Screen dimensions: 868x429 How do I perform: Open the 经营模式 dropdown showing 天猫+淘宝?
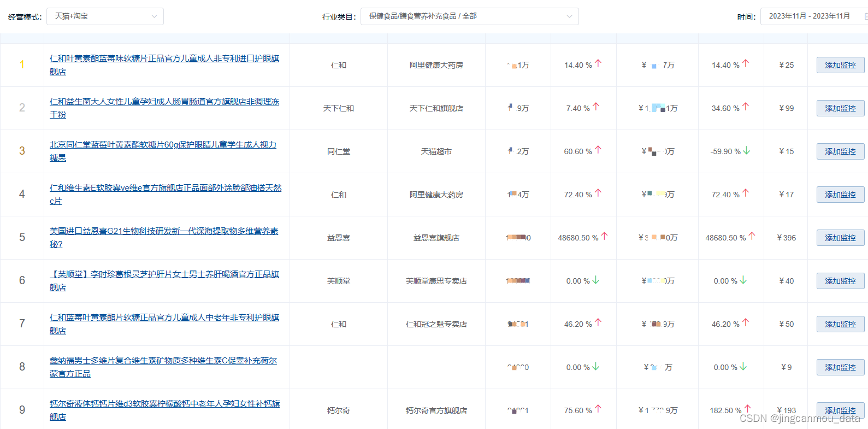point(105,16)
